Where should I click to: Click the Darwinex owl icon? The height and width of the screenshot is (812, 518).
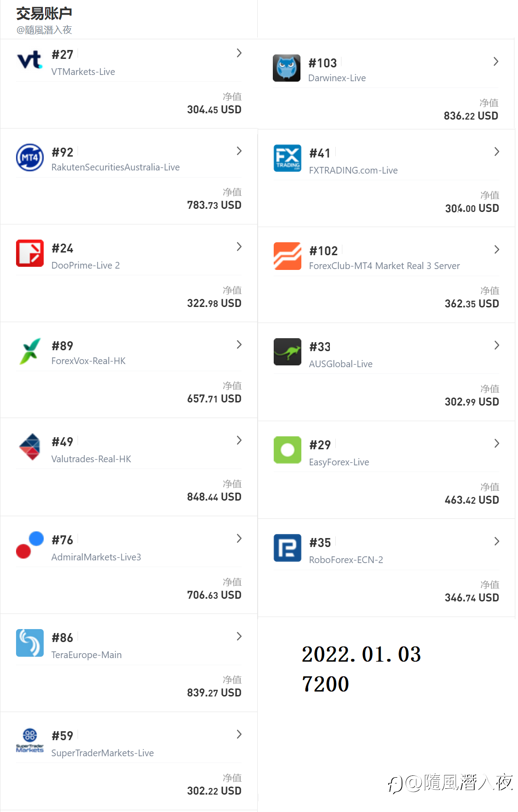287,68
